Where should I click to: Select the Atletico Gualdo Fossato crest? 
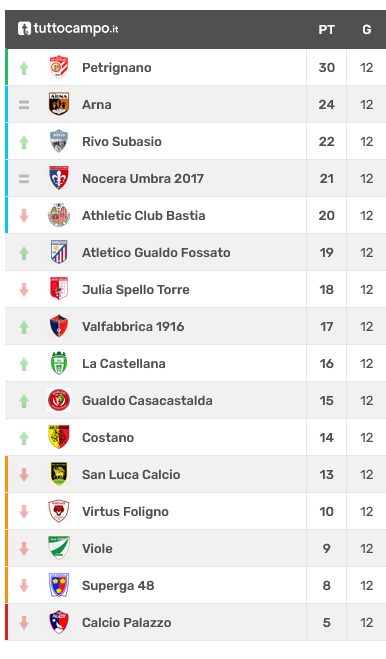(x=59, y=252)
